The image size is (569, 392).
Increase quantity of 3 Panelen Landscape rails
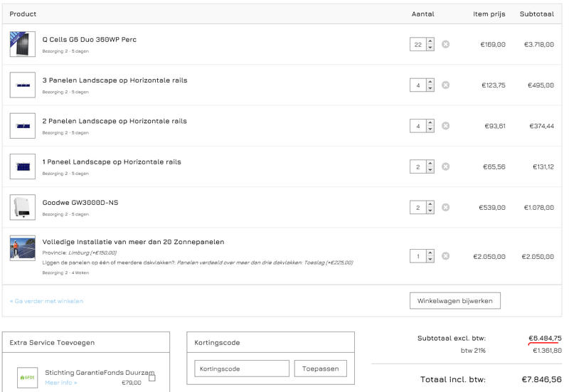(430, 82)
